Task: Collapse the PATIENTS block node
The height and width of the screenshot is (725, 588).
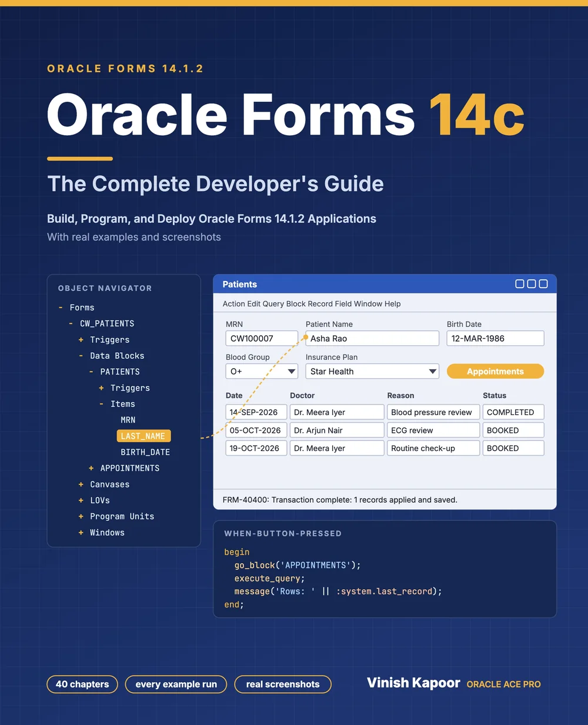Action: (x=91, y=372)
